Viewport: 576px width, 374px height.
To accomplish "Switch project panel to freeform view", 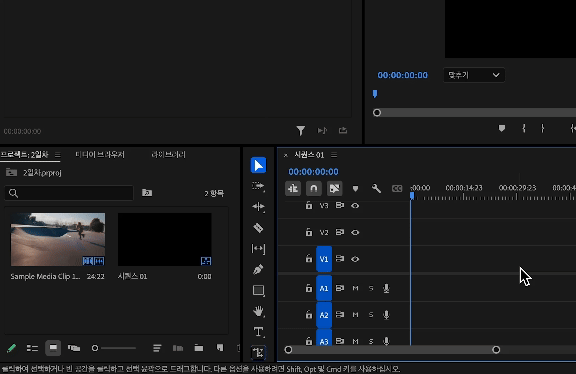I will click(x=74, y=348).
